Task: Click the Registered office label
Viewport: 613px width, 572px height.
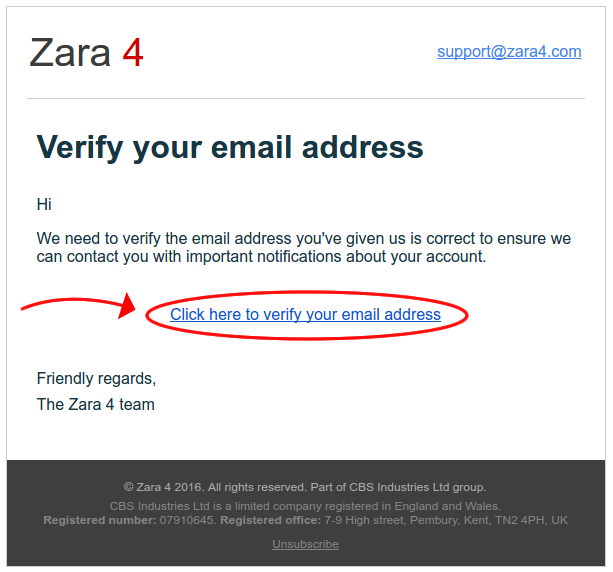Action: pos(271,520)
